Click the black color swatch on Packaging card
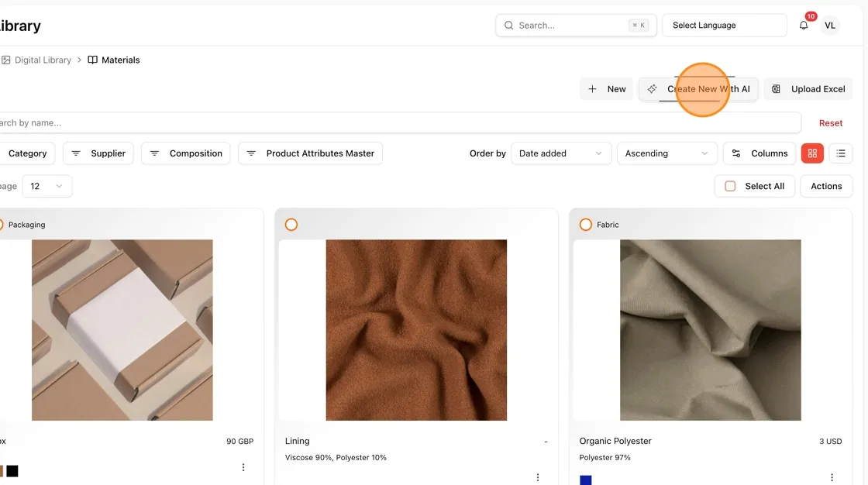The height and width of the screenshot is (485, 868). (12, 471)
